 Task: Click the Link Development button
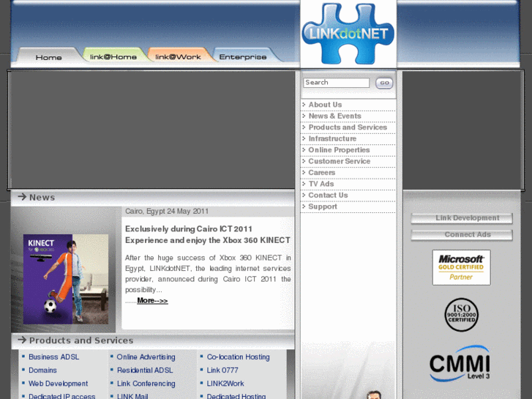click(462, 218)
